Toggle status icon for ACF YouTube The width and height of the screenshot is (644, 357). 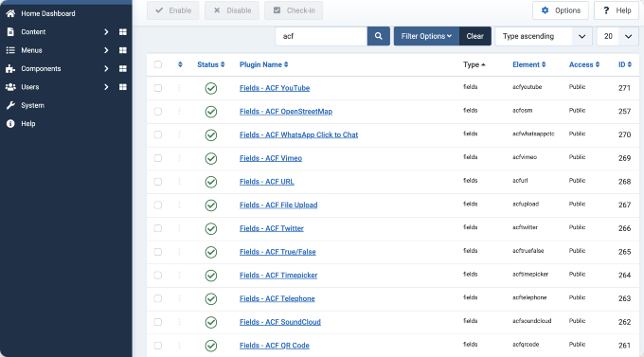tap(211, 88)
